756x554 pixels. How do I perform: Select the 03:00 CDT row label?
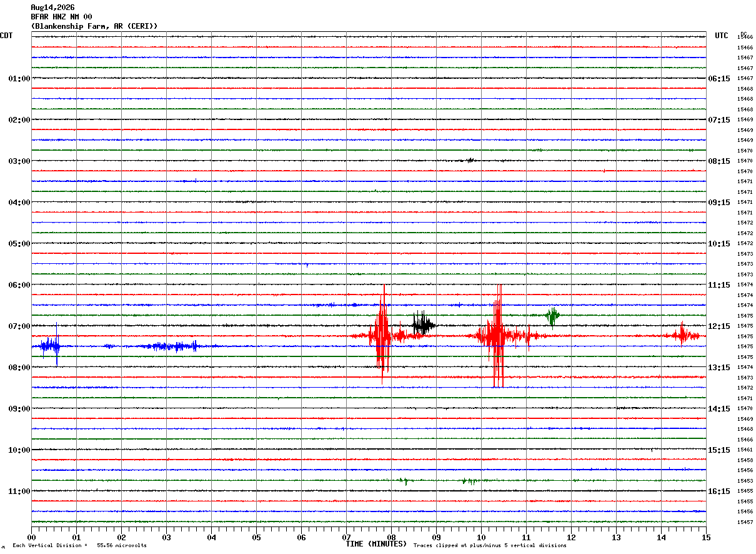click(19, 161)
